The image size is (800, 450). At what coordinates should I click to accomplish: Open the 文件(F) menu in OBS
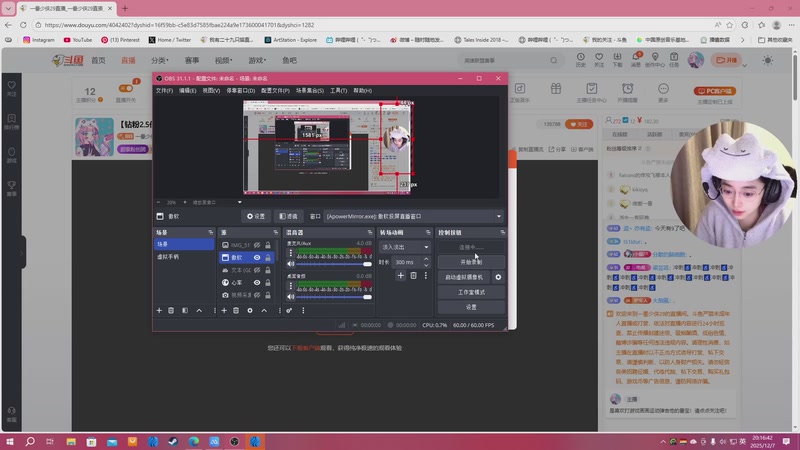pos(164,90)
